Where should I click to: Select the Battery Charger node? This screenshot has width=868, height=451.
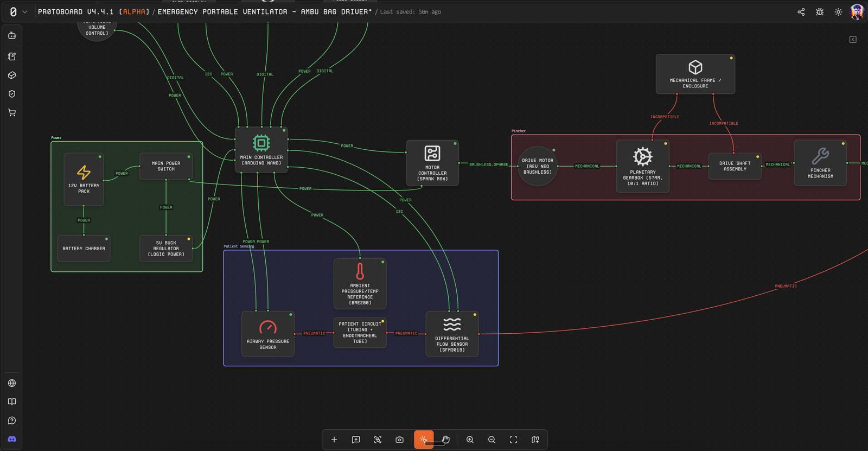tap(84, 249)
